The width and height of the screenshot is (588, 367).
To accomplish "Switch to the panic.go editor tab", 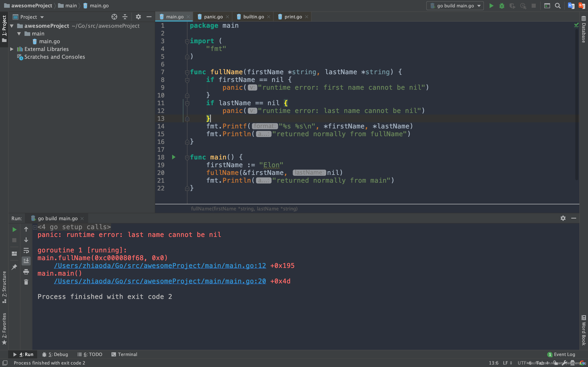I will (x=213, y=17).
